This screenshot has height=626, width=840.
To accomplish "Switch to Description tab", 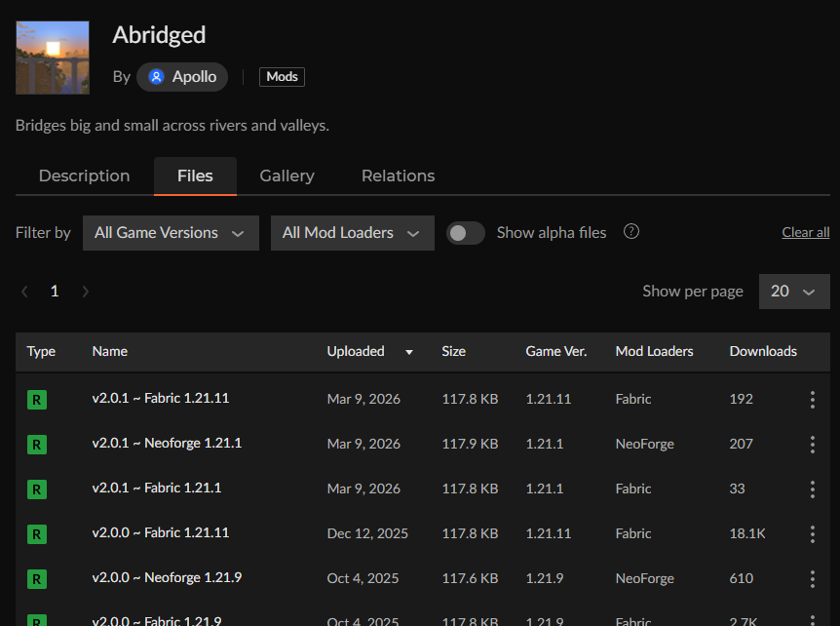I will point(84,176).
